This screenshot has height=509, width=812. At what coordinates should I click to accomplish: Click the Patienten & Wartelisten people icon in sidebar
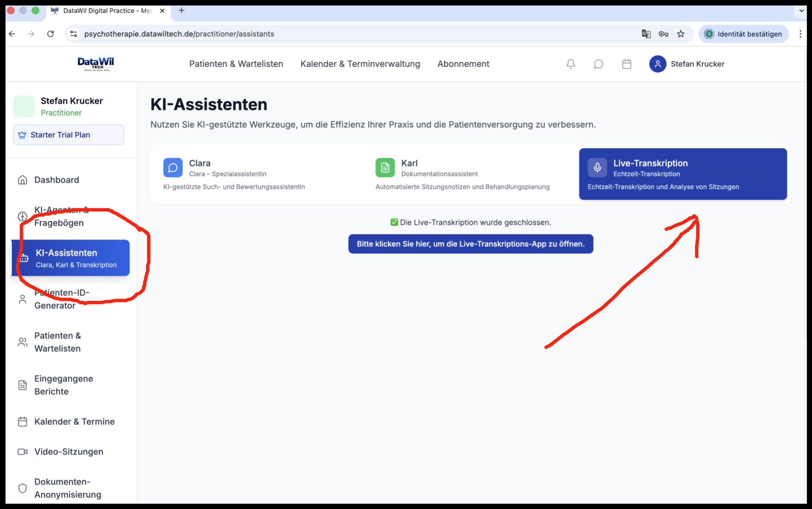(x=22, y=342)
